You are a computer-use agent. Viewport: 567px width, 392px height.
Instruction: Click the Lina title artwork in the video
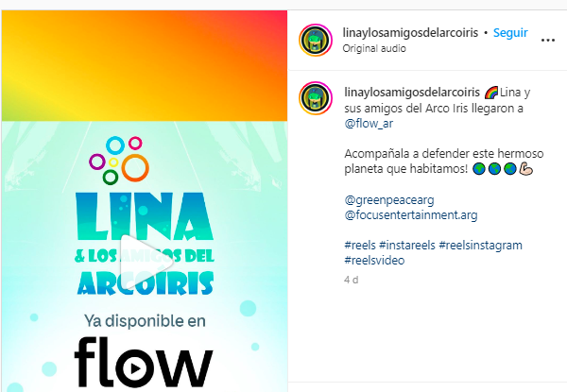point(145,243)
